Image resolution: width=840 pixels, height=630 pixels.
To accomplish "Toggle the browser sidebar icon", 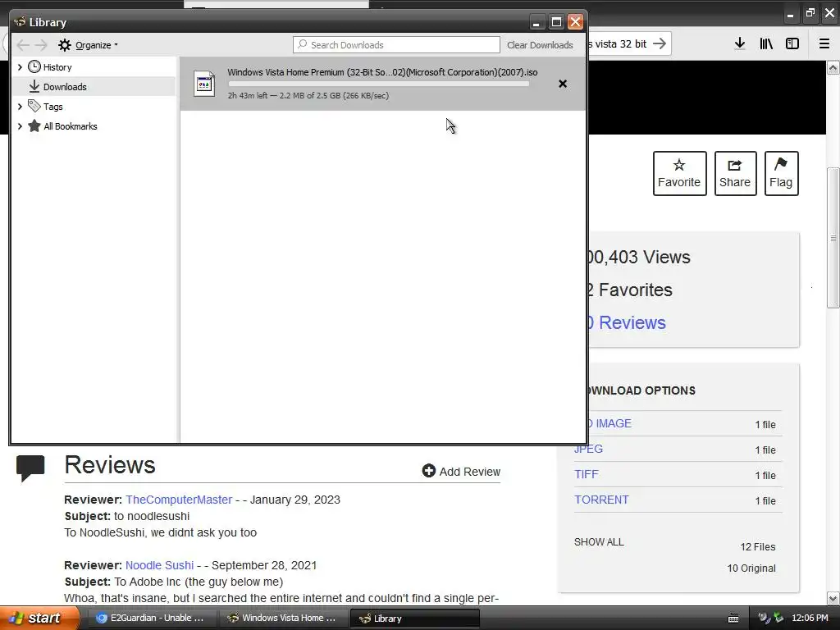I will (792, 44).
